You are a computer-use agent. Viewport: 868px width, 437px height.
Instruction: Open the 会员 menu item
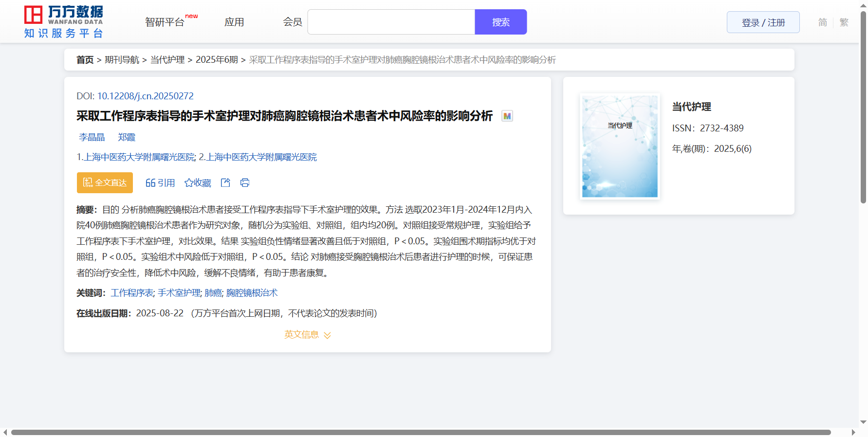[293, 22]
